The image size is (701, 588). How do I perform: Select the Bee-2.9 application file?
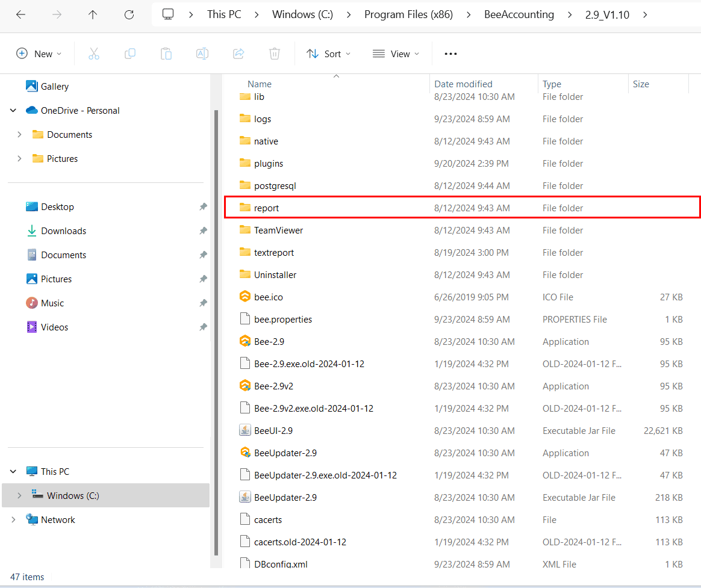tap(269, 341)
